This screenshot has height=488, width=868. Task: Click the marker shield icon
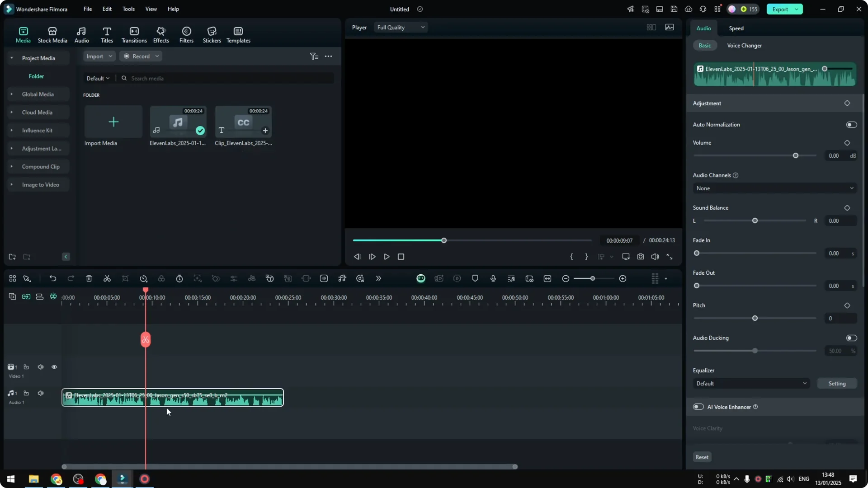475,279
